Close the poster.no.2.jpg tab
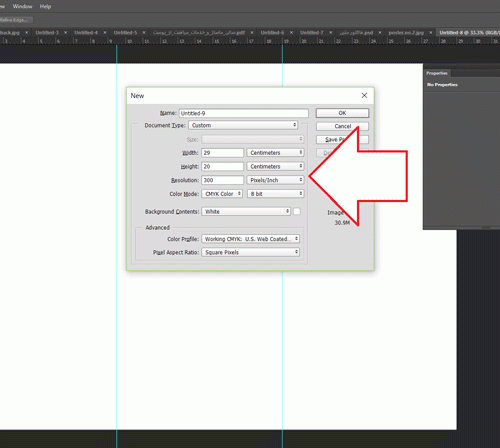 point(431,33)
